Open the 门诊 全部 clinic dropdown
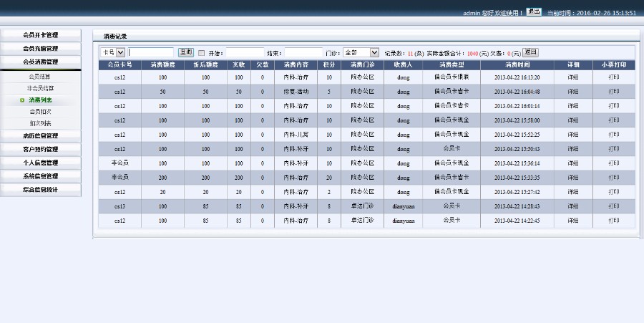Viewport: 644px width, 323px height. (x=361, y=52)
